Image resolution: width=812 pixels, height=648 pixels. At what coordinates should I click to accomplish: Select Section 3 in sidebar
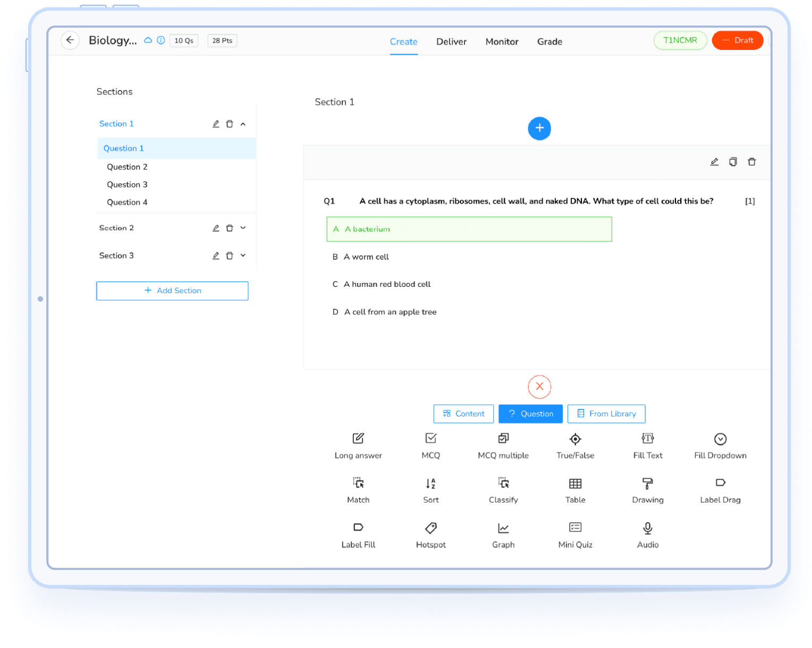coord(116,255)
